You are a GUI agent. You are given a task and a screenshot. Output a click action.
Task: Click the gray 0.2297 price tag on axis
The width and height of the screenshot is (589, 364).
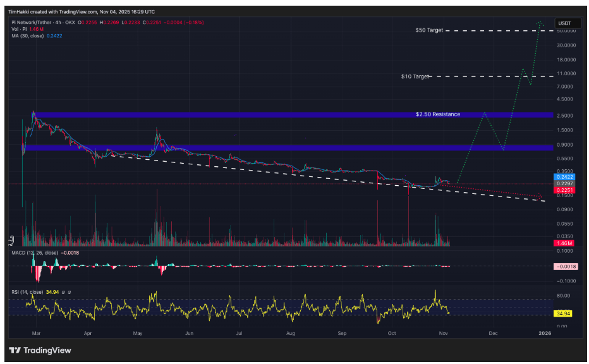pos(564,183)
